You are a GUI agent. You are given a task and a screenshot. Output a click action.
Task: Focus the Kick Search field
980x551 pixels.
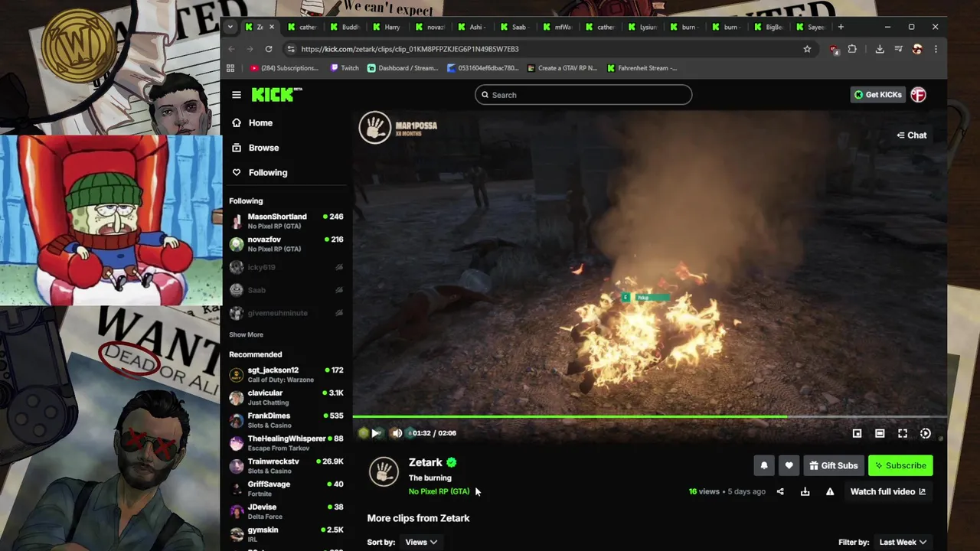coord(583,95)
